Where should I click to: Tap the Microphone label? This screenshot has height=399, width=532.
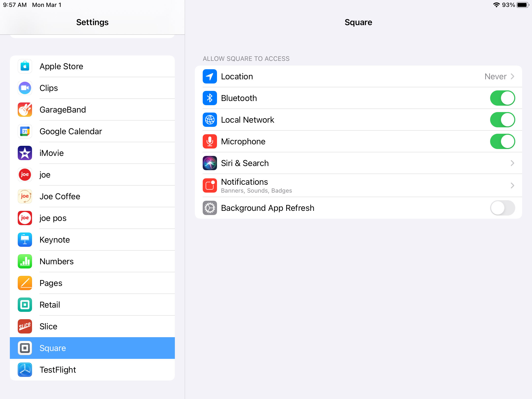[243, 141]
